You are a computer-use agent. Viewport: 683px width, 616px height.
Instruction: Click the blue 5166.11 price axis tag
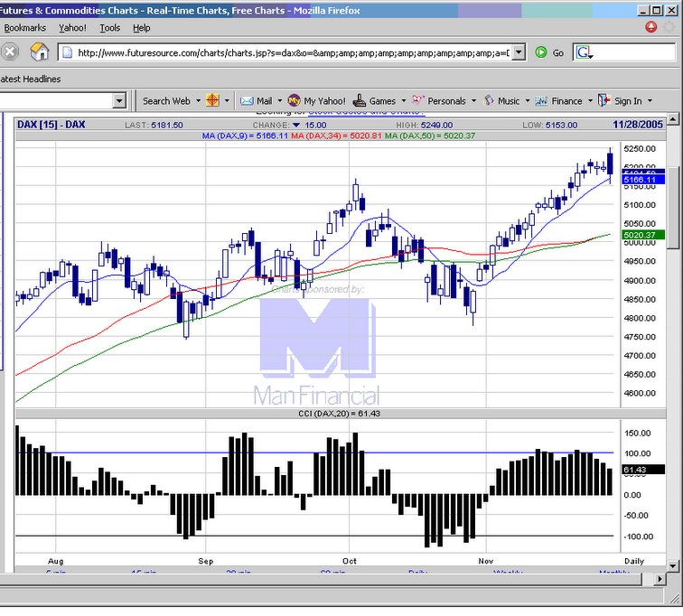click(x=644, y=180)
